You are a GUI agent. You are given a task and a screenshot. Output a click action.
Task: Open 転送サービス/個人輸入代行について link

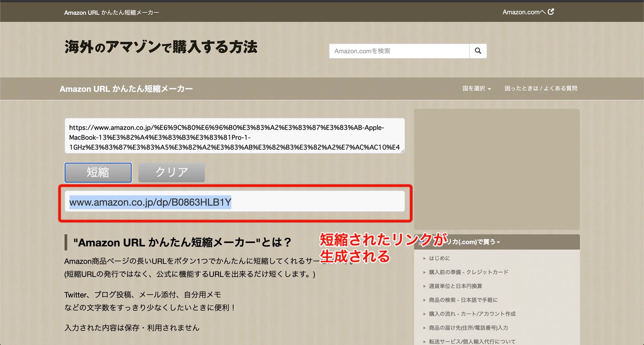tap(472, 342)
